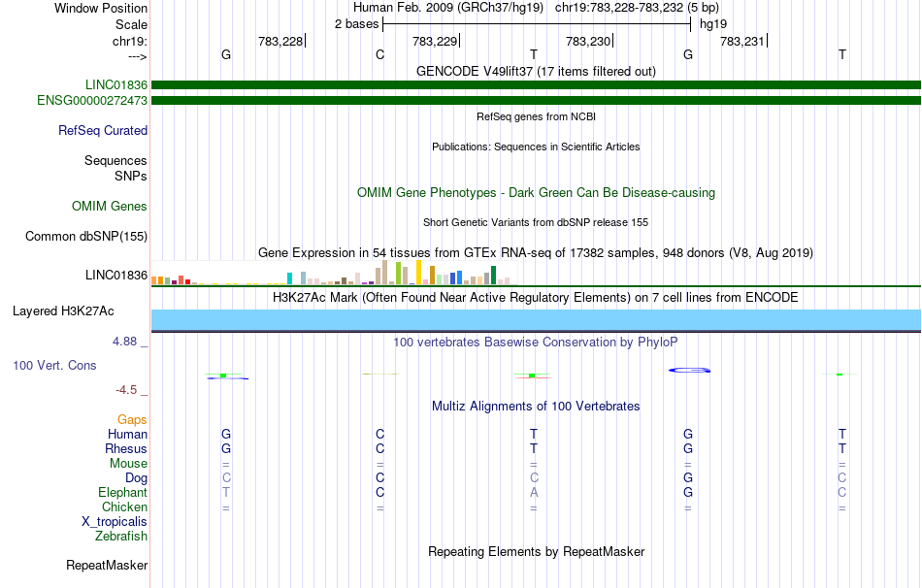Image resolution: width=922 pixels, height=588 pixels.
Task: Click the 783,229 position marker
Action: pos(436,41)
